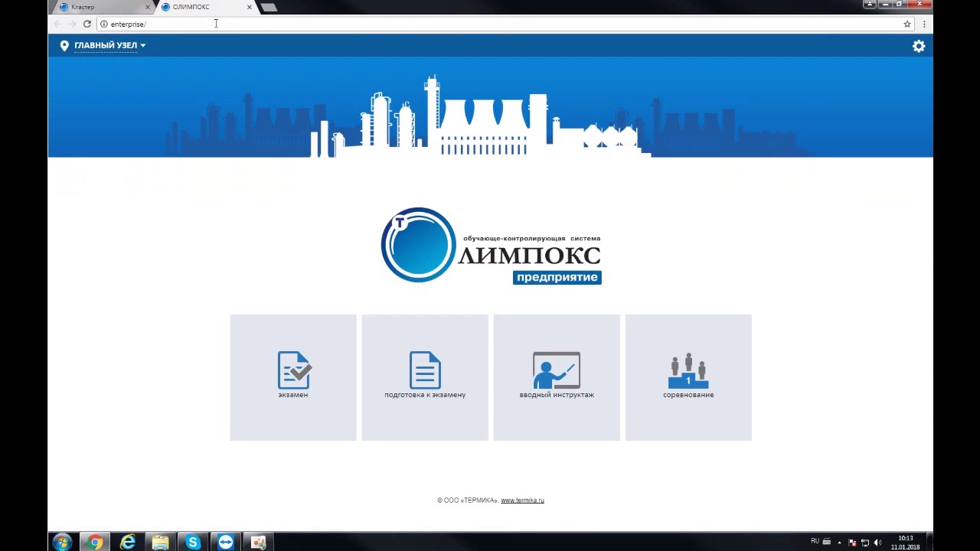The height and width of the screenshot is (551, 980).
Task: Open the Action Center flag icon
Action: coord(852,543)
